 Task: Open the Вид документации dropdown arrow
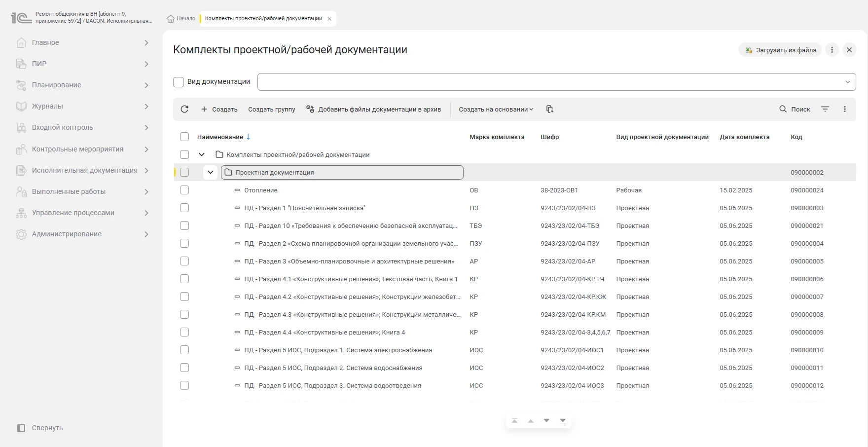coord(848,82)
